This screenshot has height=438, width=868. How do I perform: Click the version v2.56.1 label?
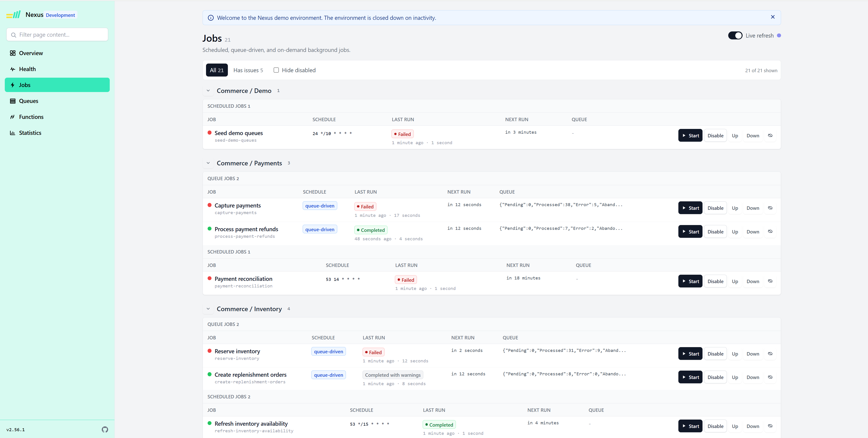coord(15,430)
